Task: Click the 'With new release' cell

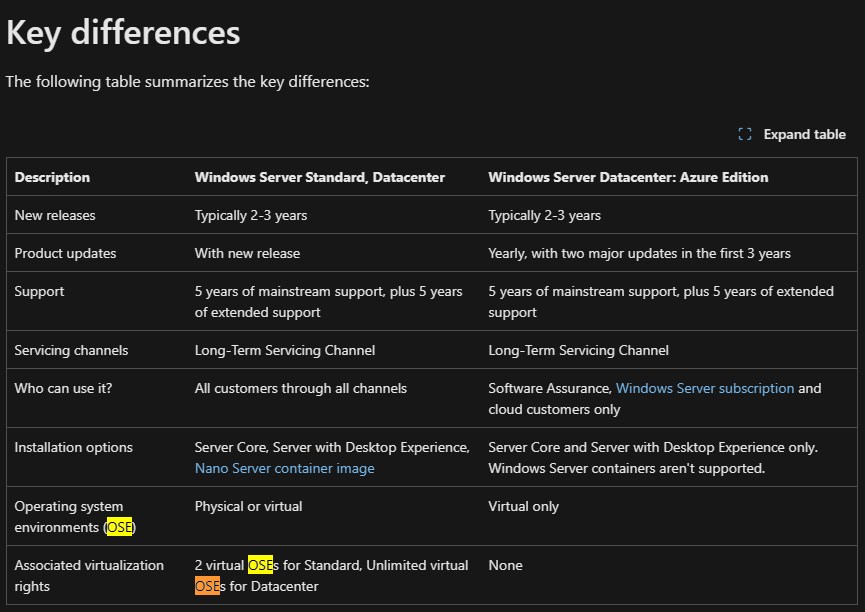Action: point(247,253)
